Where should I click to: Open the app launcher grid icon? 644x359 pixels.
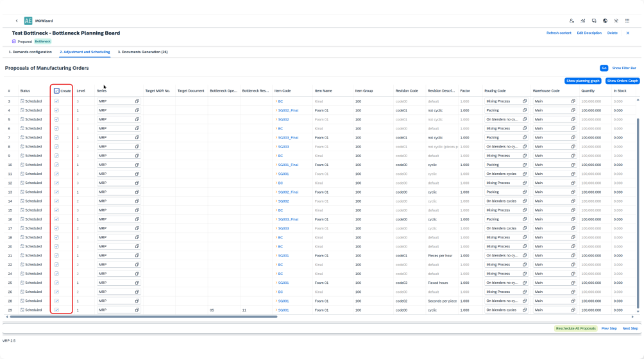point(627,21)
